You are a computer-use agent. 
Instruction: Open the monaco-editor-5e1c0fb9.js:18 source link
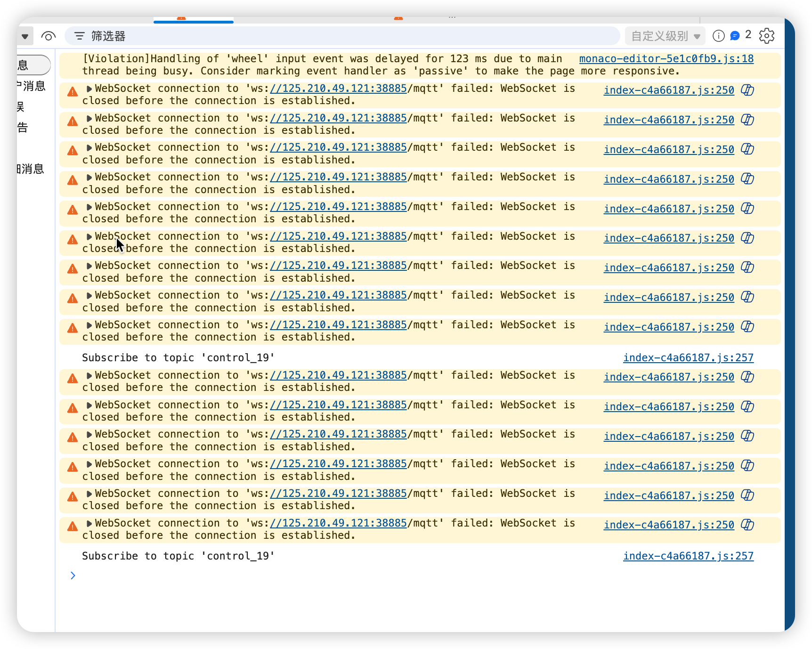coord(666,58)
